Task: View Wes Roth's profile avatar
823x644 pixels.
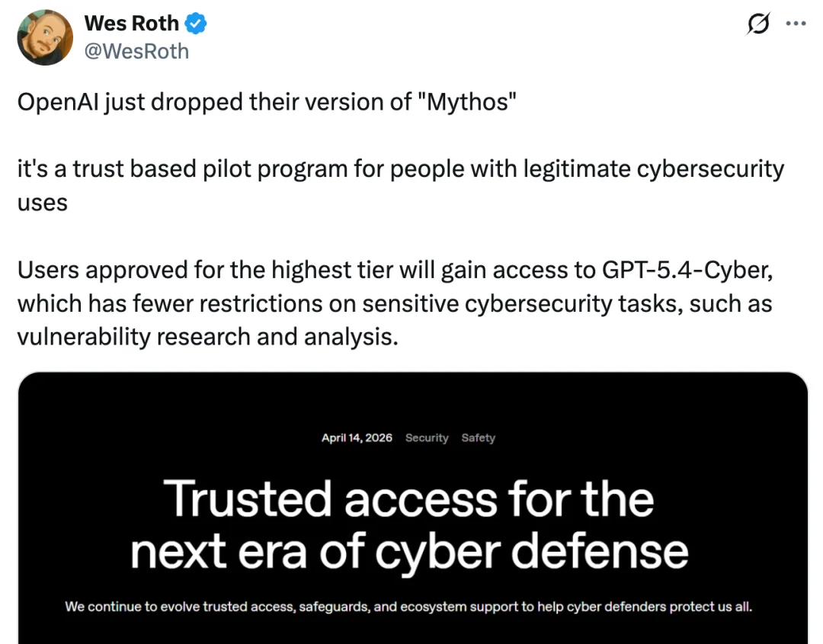Action: pos(45,37)
